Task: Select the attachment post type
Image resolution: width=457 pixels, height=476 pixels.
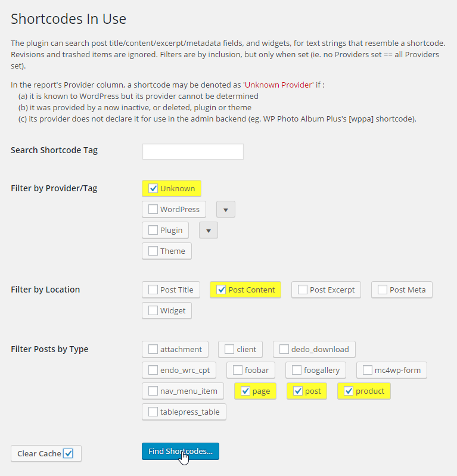Action: (x=153, y=350)
